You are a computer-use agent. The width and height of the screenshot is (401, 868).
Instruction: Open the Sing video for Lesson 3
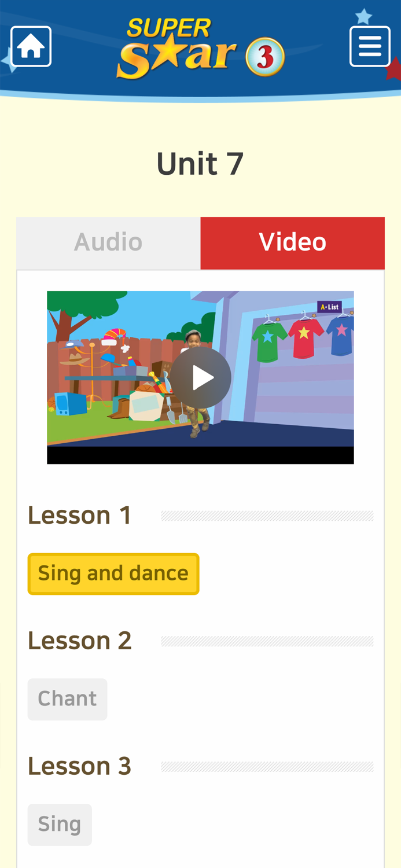point(60,825)
